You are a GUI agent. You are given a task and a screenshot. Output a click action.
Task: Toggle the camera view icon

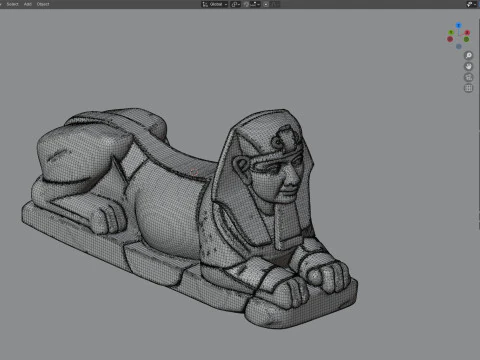coord(469,77)
